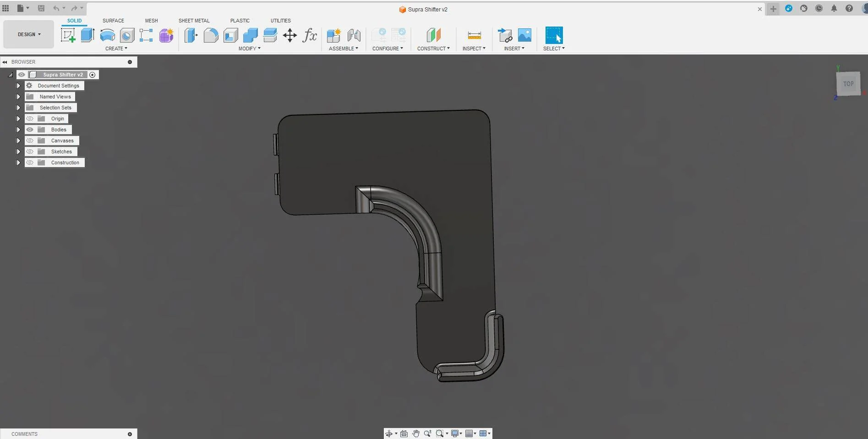The image size is (868, 439).
Task: Show the Sketches folder
Action: pos(30,152)
